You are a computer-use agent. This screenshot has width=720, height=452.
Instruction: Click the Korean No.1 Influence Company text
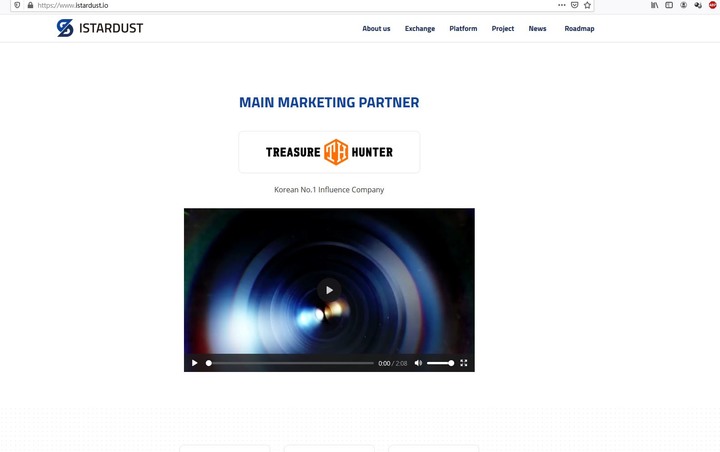point(329,190)
